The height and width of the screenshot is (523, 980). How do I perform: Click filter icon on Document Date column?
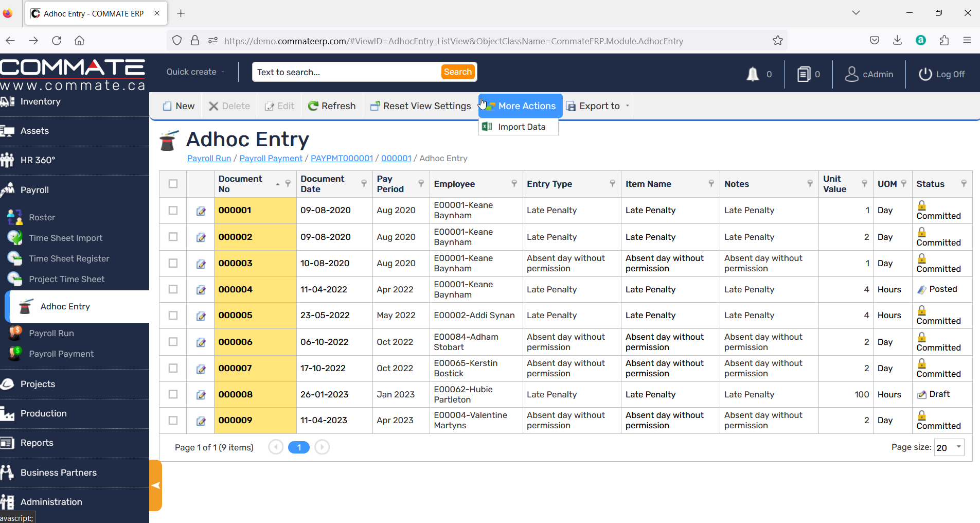[364, 183]
